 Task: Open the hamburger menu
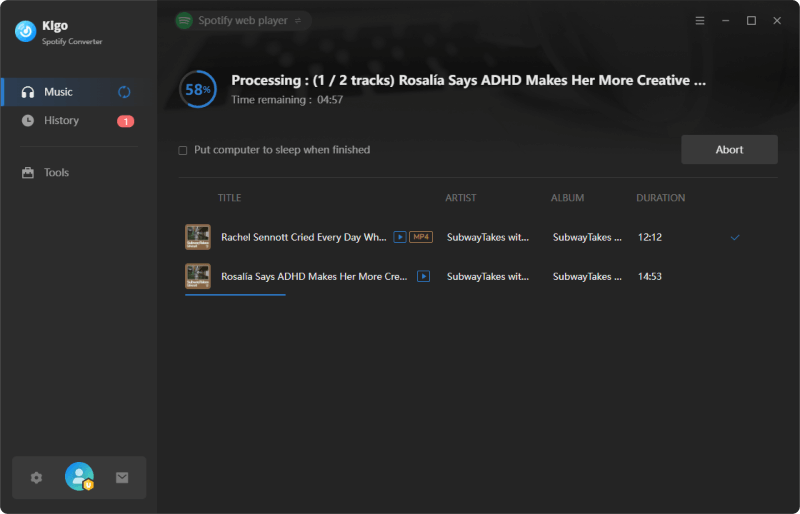[x=700, y=20]
